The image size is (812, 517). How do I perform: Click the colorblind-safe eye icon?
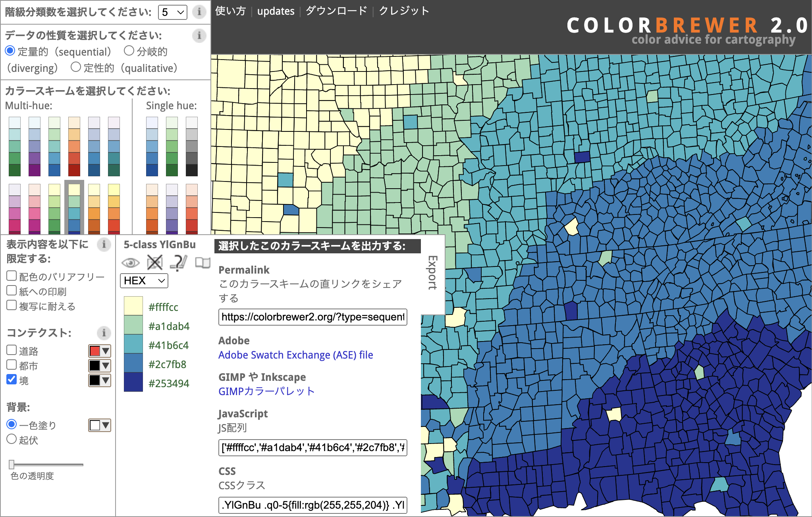130,263
